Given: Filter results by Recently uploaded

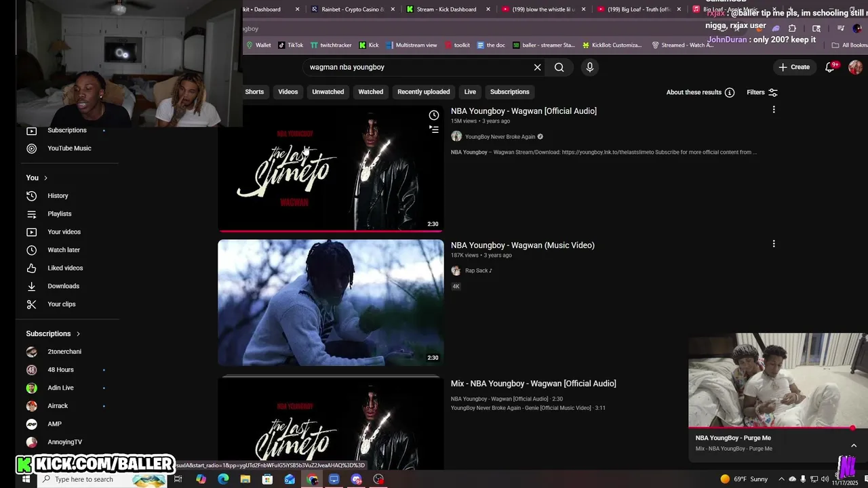Looking at the screenshot, I should 424,92.
